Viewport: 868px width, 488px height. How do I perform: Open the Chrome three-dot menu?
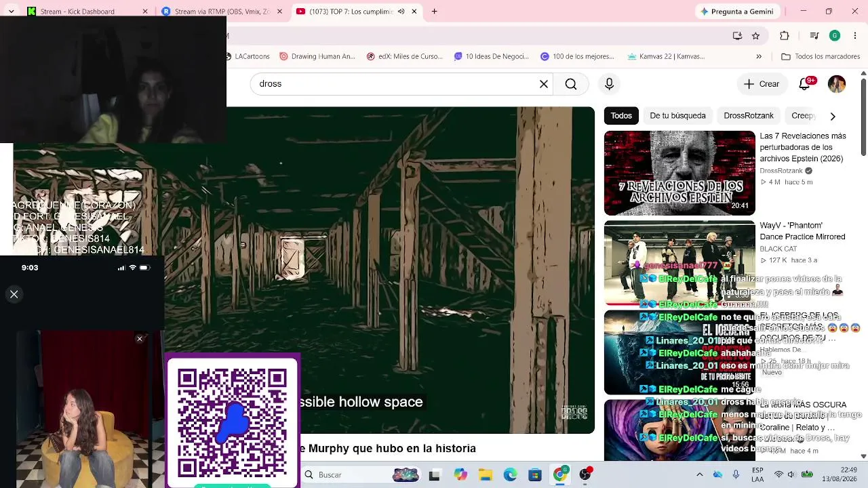[x=854, y=36]
